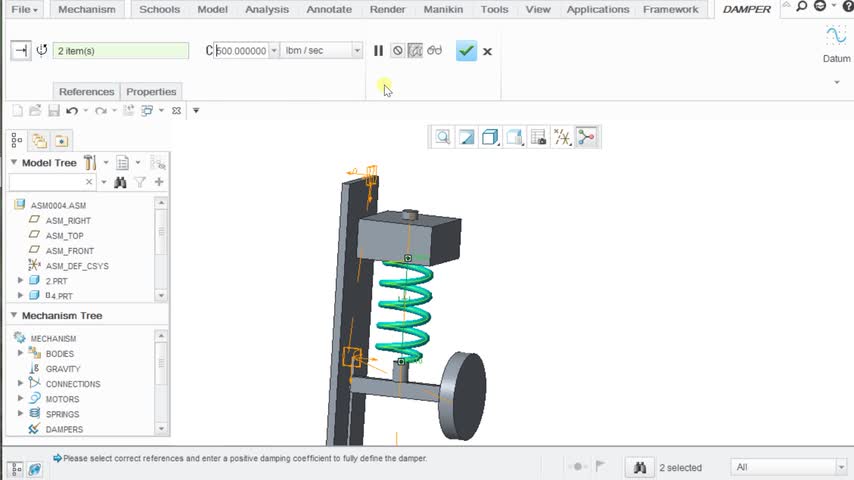Open the Folder Browser navigator tab
The image size is (854, 480).
point(39,141)
